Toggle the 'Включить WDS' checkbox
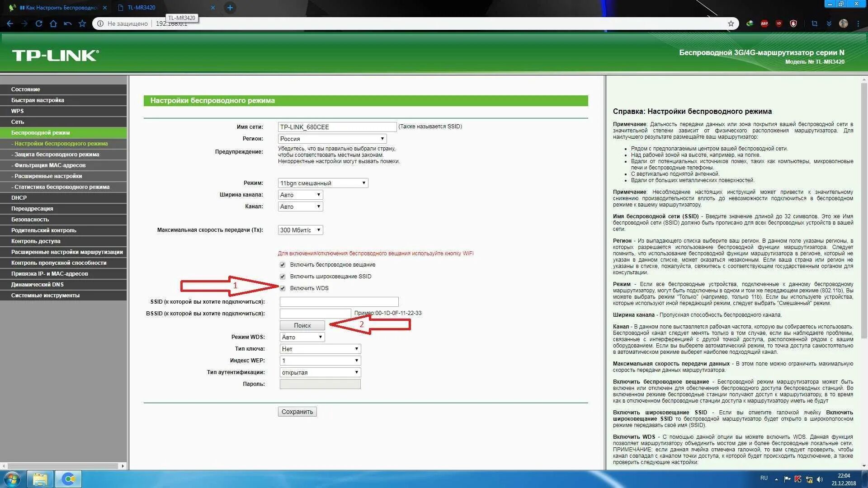Screen dimensions: 868x488 tap(283, 288)
